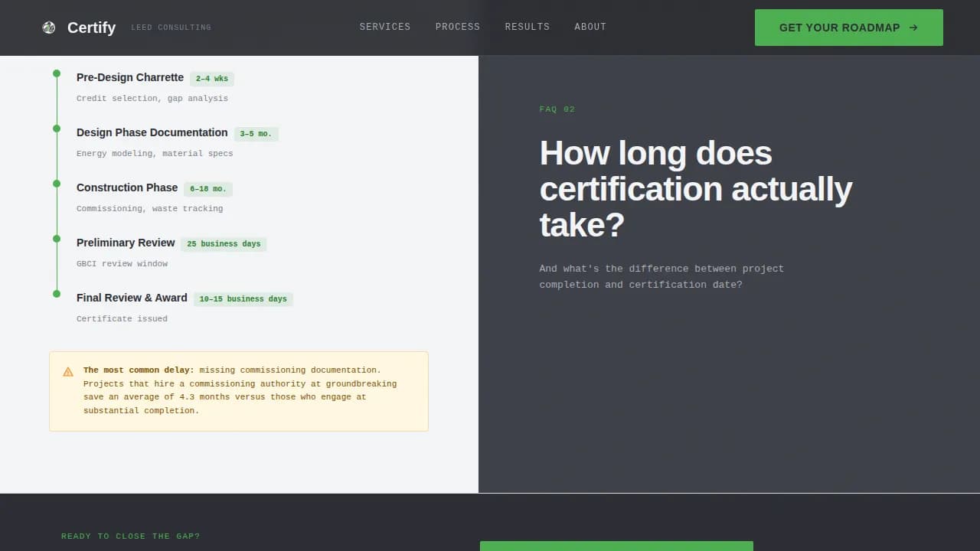Click the Preliminary Review heading
The width and height of the screenshot is (980, 551).
(126, 243)
